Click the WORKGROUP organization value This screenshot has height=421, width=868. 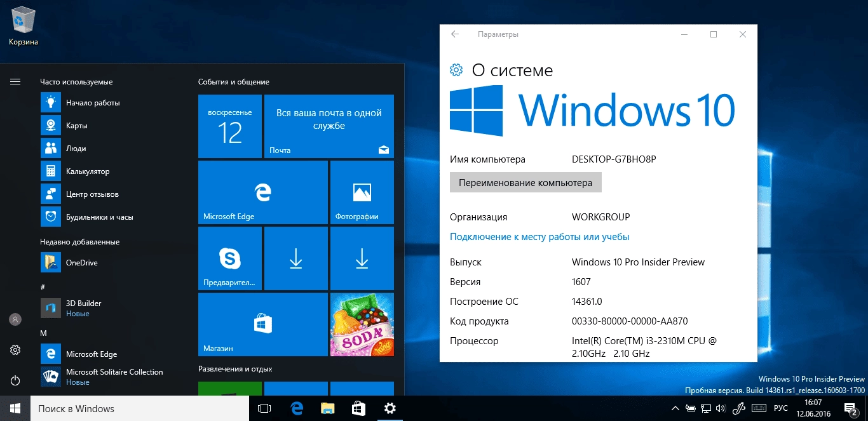[600, 217]
